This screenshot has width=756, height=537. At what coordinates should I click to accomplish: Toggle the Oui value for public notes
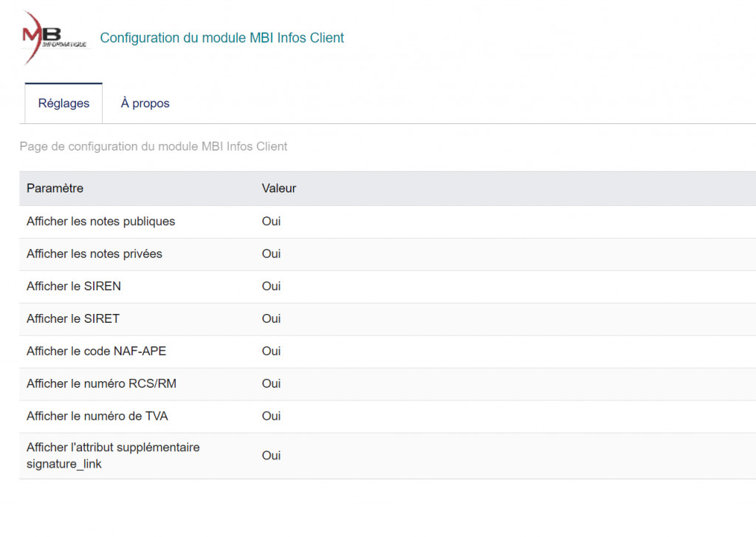coord(271,222)
